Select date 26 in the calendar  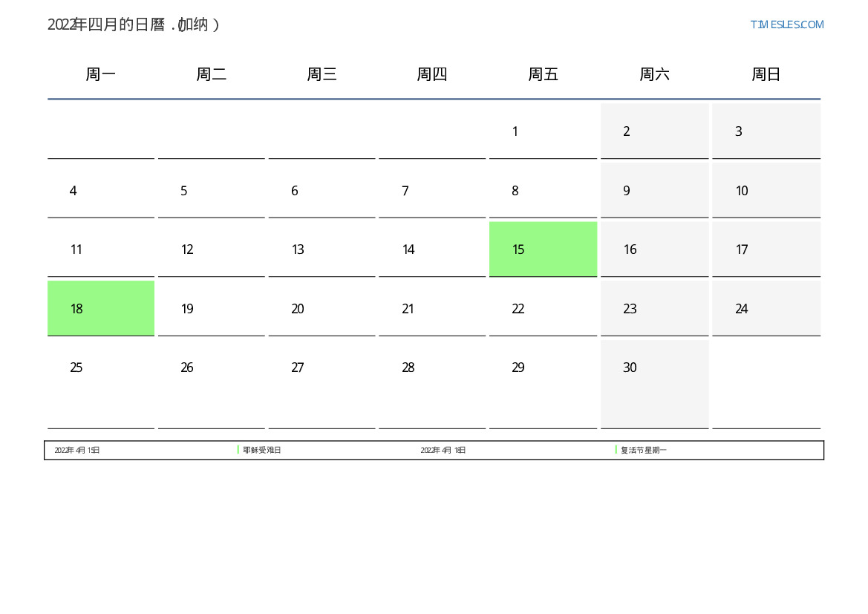pos(212,385)
